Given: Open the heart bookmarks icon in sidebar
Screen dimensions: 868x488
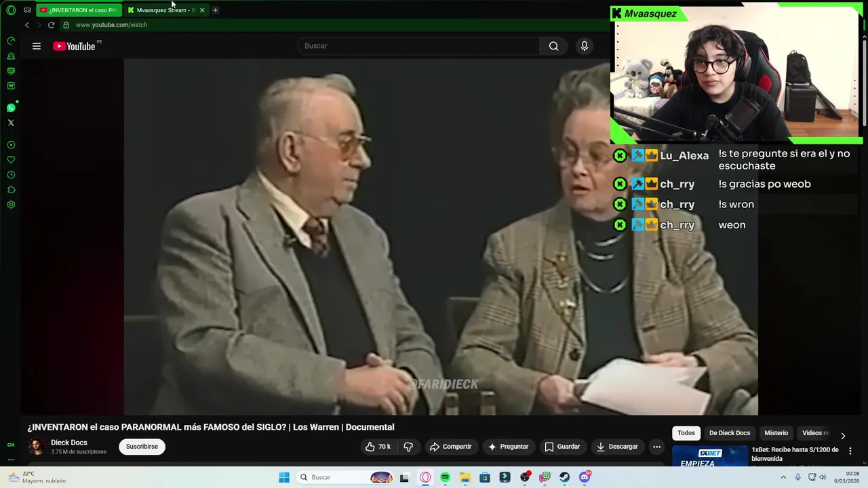Looking at the screenshot, I should pyautogui.click(x=11, y=160).
